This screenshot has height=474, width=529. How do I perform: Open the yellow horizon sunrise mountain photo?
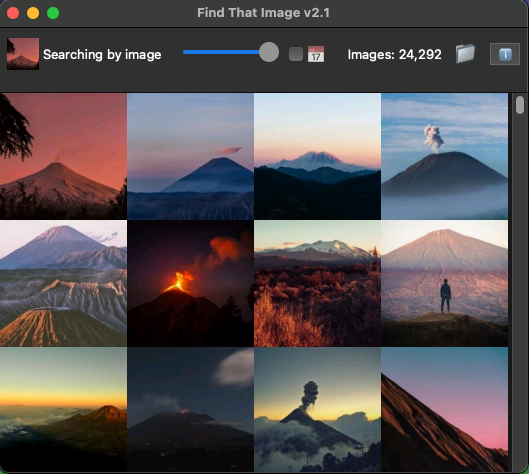[63, 410]
